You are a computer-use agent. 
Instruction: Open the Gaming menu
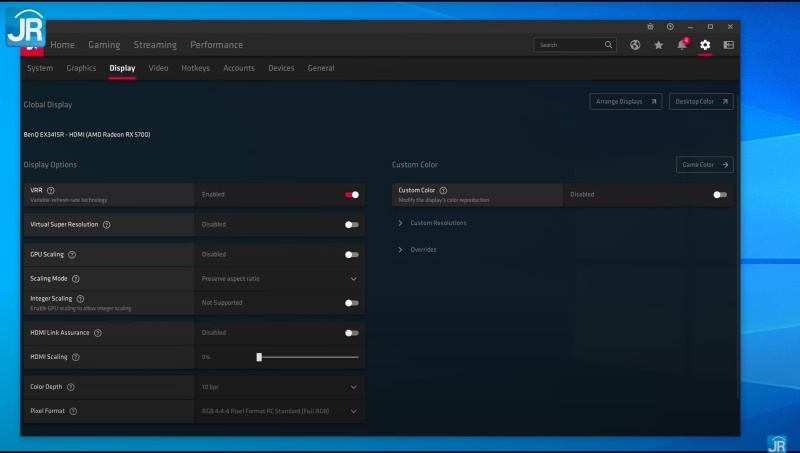104,45
